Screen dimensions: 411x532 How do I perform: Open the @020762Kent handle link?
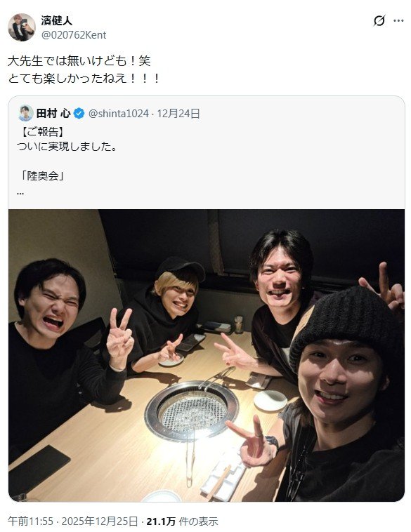tap(74, 35)
